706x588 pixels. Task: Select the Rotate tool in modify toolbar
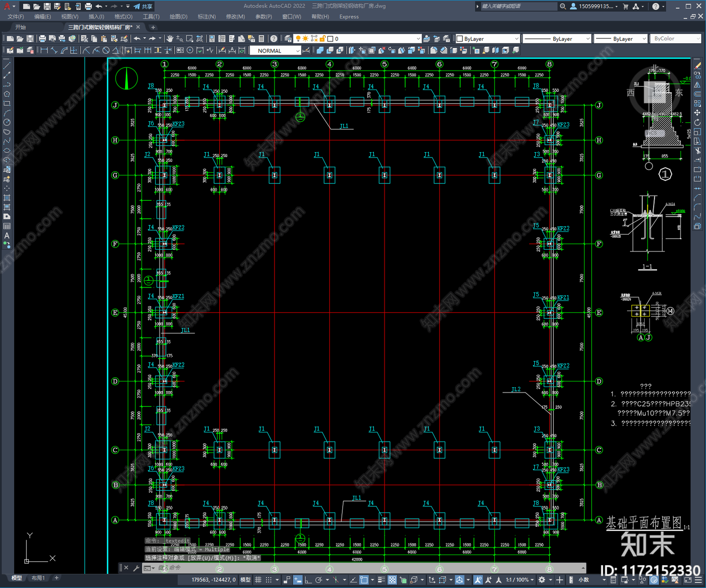tap(698, 123)
